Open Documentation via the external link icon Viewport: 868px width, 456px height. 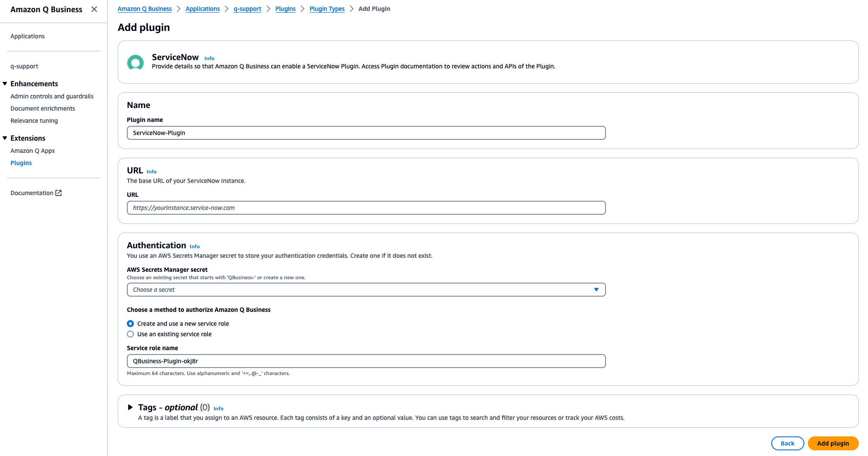59,193
